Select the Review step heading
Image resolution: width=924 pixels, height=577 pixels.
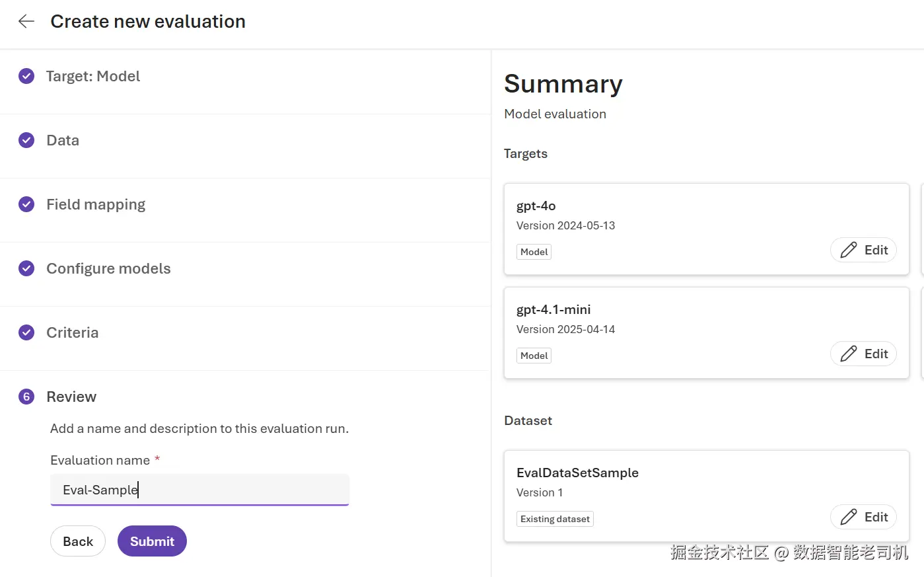[x=71, y=397]
